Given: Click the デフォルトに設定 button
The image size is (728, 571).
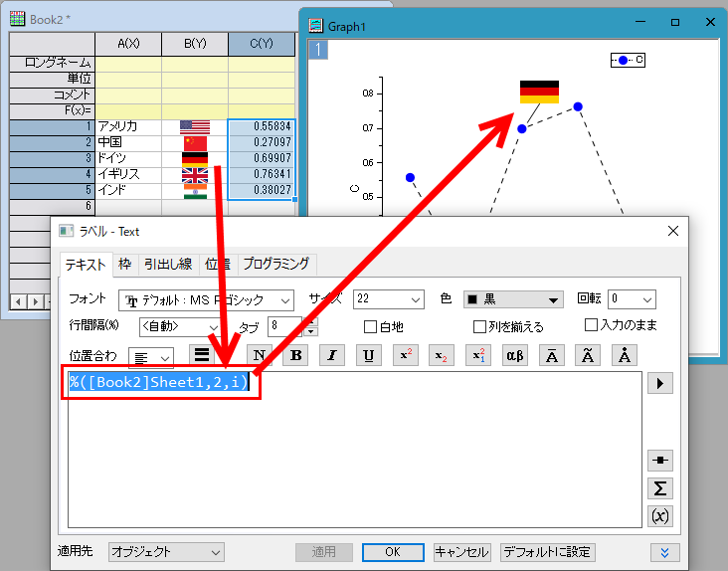Looking at the screenshot, I should tap(547, 552).
